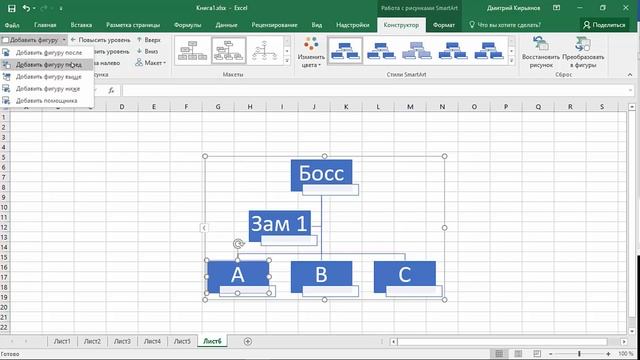This screenshot has width=640, height=360.
Task: Switch to Page Layout view icon
Action: [518, 354]
